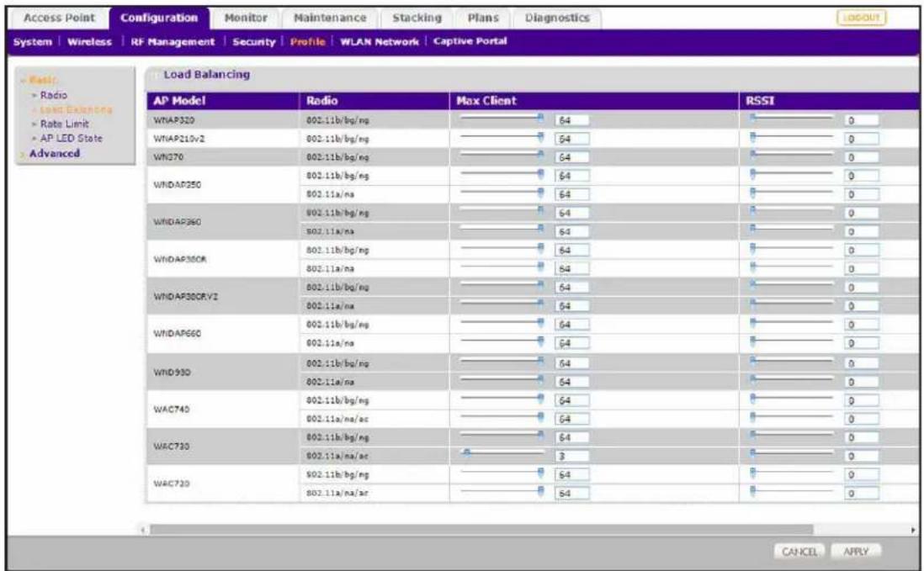
Task: Focus WNDAP360 802.11a/na RSSI field
Action: (862, 231)
